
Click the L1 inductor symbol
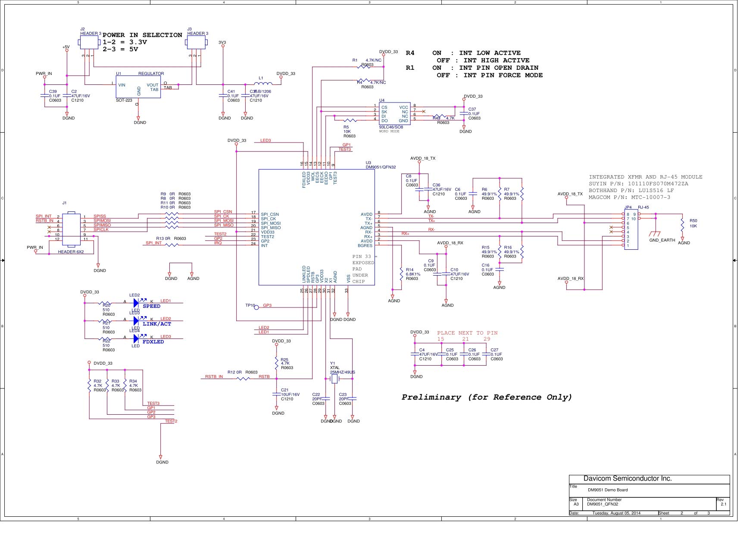coord(263,84)
